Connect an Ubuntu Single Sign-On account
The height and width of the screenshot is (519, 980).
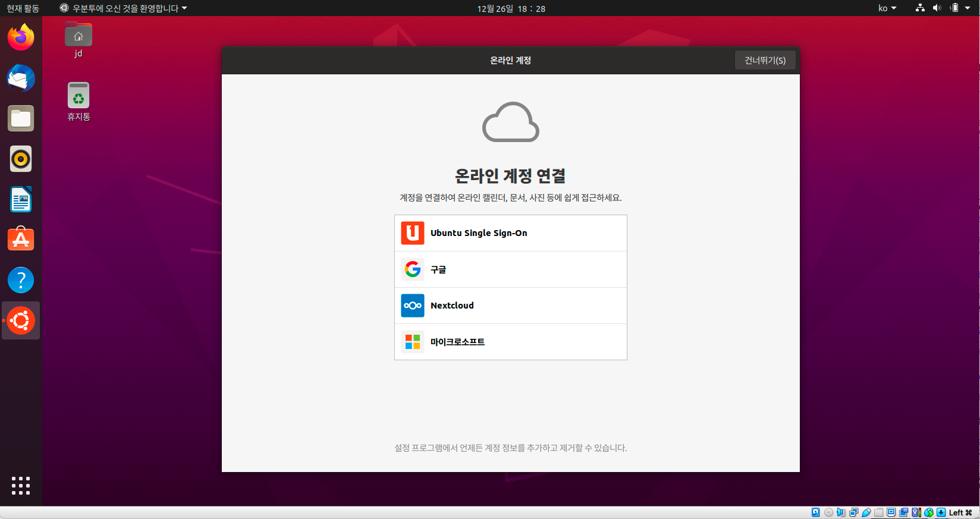click(x=511, y=233)
